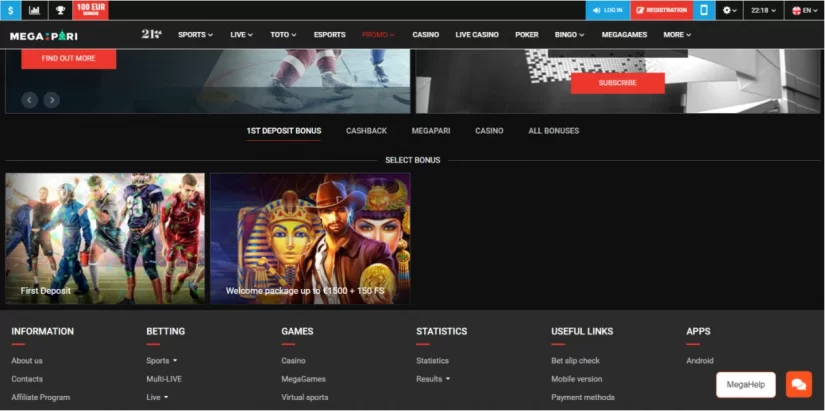825x411 pixels.
Task: Open the Live Casino section
Action: pos(477,35)
